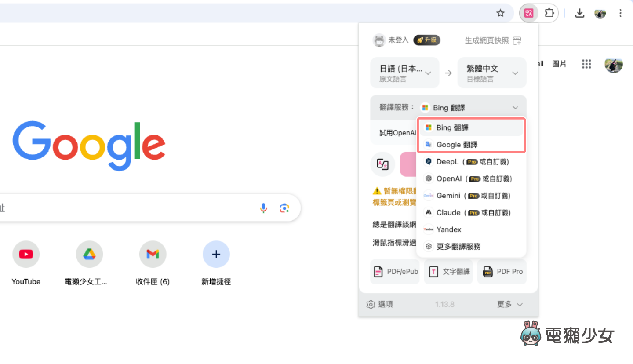Open the 選項 settings gear
This screenshot has height=364, width=633.
[x=371, y=304]
